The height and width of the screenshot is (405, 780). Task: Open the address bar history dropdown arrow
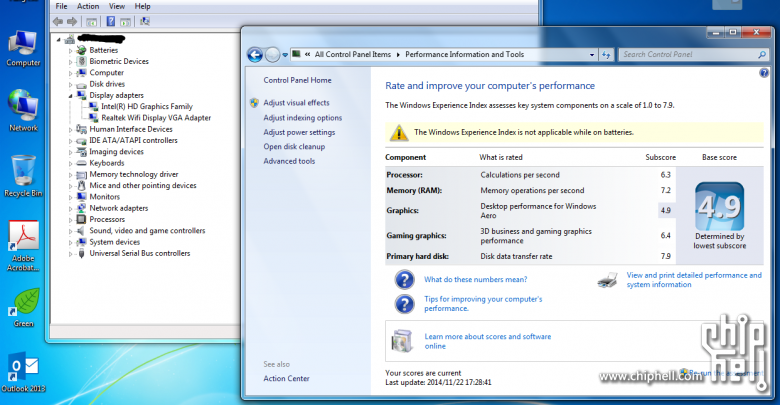(x=592, y=55)
